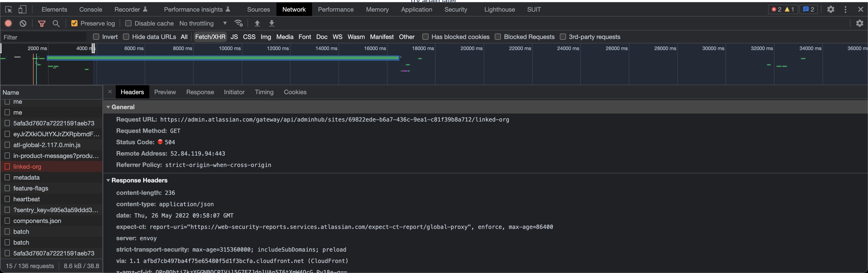
Task: Open DevTools settings gear
Action: 831,10
